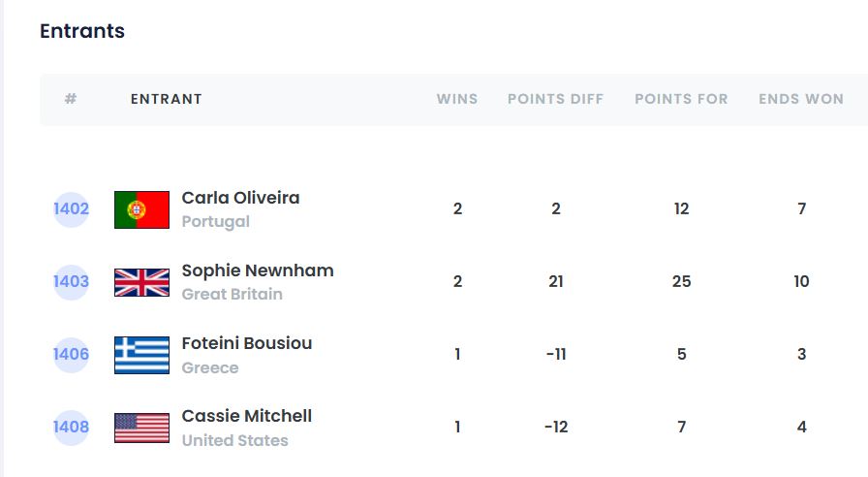Open Carla Oliveira's entrant profile

pyautogui.click(x=240, y=198)
